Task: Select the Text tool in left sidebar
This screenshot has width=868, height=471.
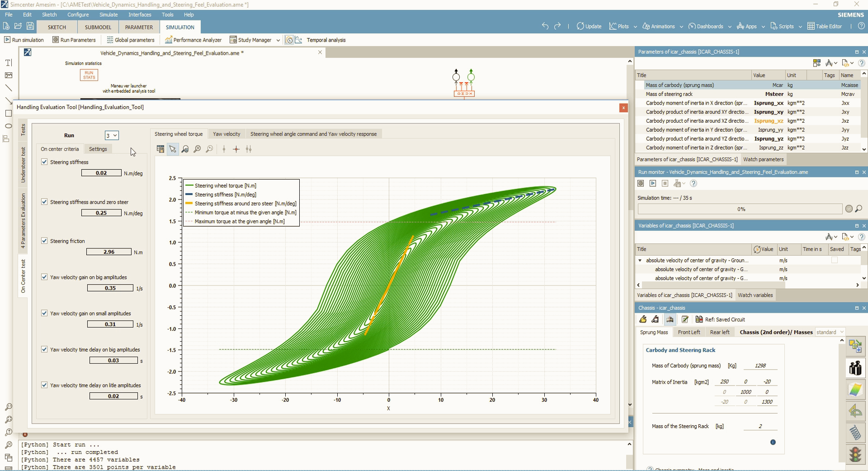Action: click(8, 63)
